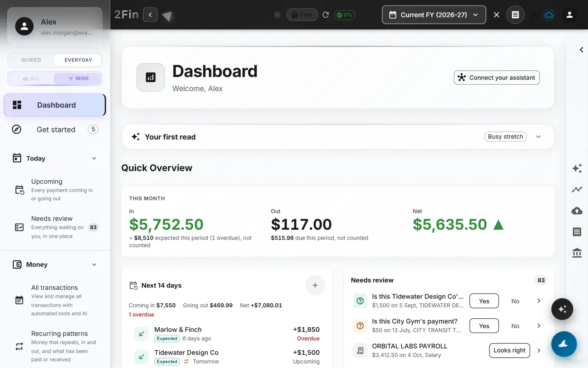Click the back chevron next to 2Fin logo
This screenshot has height=368, width=588.
pyautogui.click(x=150, y=15)
